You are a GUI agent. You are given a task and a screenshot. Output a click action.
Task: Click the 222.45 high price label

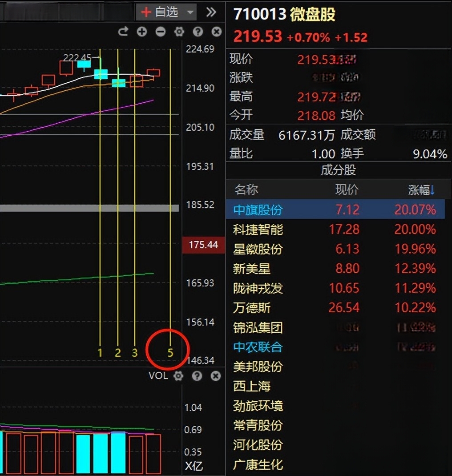tap(77, 57)
